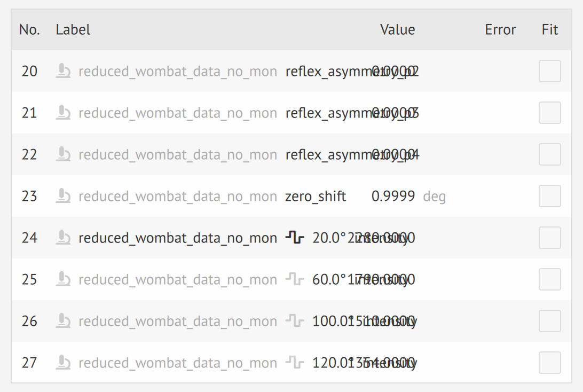Check the Fit box on row 24
This screenshot has height=392, width=583.
[549, 238]
